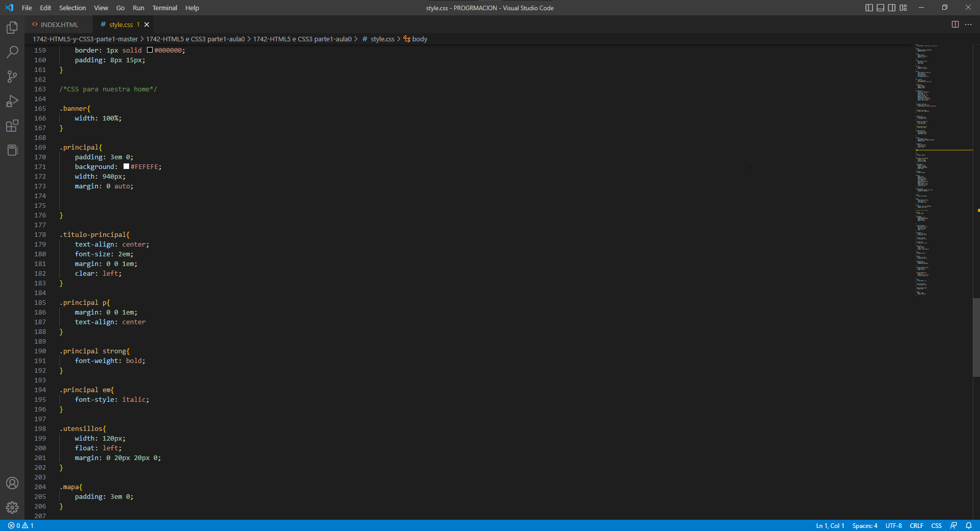Screen dimensions: 980x531
Task: Select language mode CSS in status bar
Action: click(x=936, y=525)
